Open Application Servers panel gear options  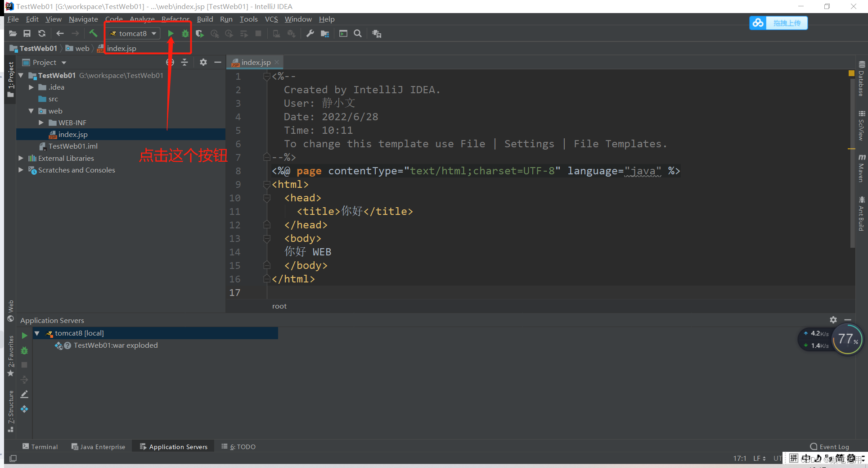833,320
